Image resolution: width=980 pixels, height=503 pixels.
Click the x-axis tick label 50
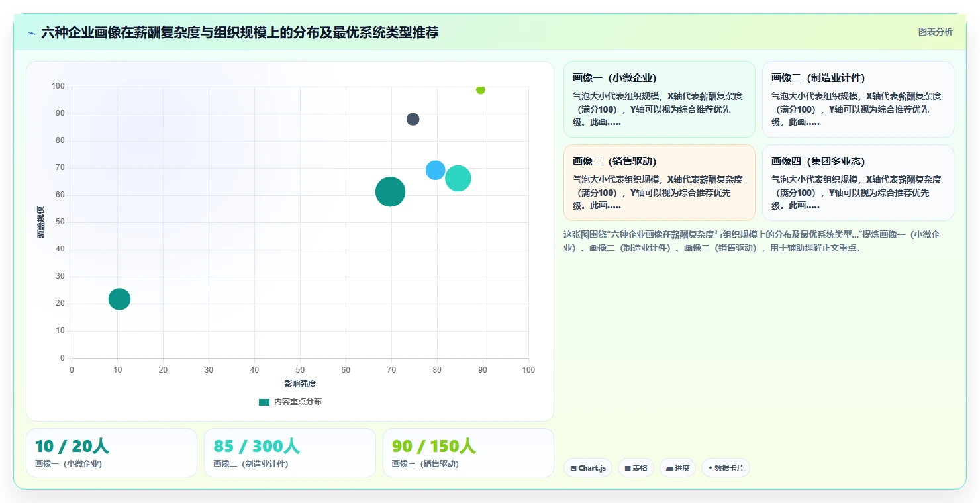pyautogui.click(x=300, y=370)
